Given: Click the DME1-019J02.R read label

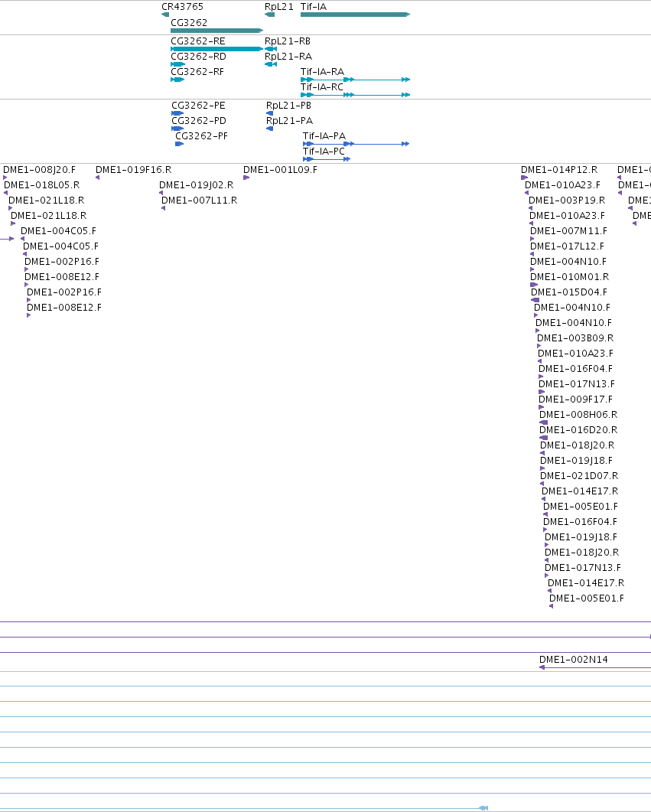Looking at the screenshot, I should pos(196,185).
